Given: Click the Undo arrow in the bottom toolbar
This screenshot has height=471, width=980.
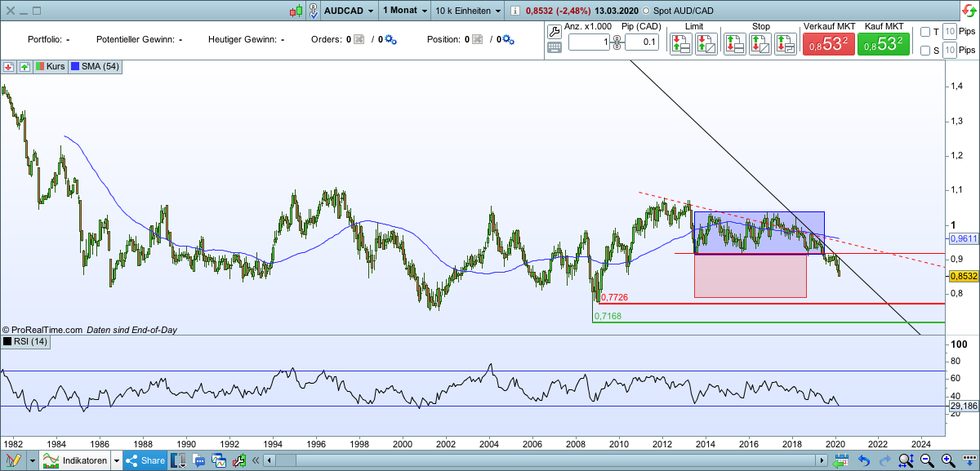Looking at the screenshot, I should [x=863, y=460].
